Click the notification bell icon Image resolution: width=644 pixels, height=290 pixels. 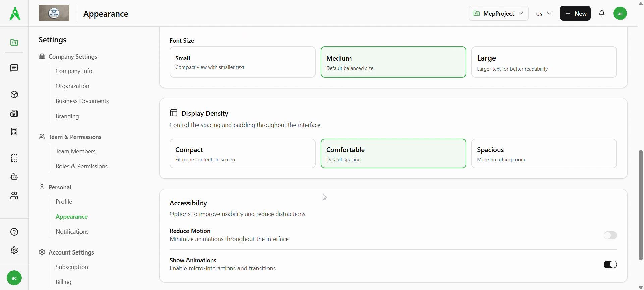coord(602,14)
